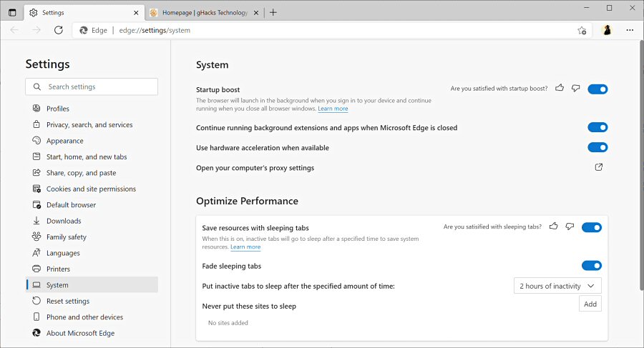Viewport: 644px width, 348px height.
Task: Open a new tab with plus icon
Action: [273, 13]
